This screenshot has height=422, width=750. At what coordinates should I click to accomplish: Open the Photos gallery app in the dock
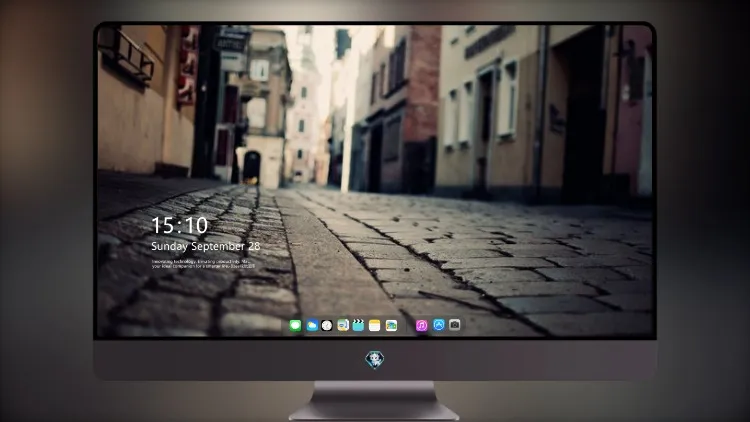(x=391, y=325)
